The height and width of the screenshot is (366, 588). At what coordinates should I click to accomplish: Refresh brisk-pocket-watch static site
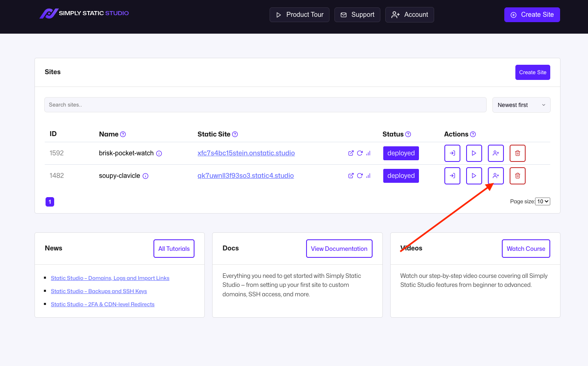pos(360,153)
